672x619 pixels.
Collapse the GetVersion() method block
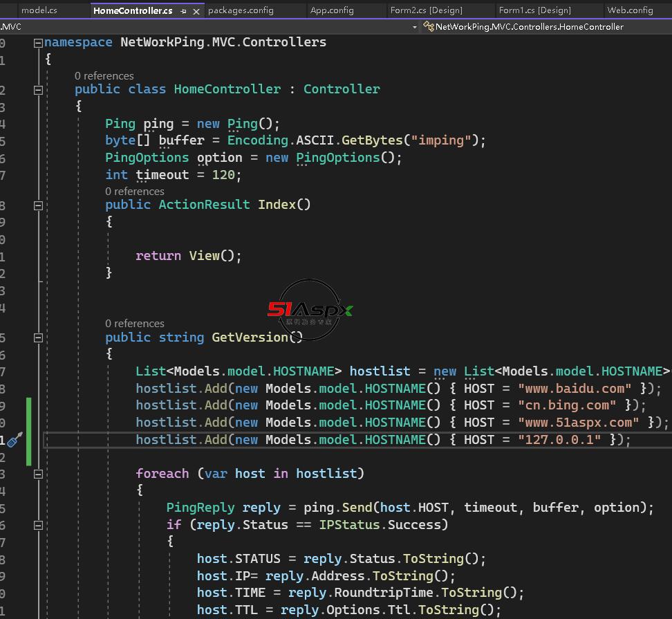(38, 338)
